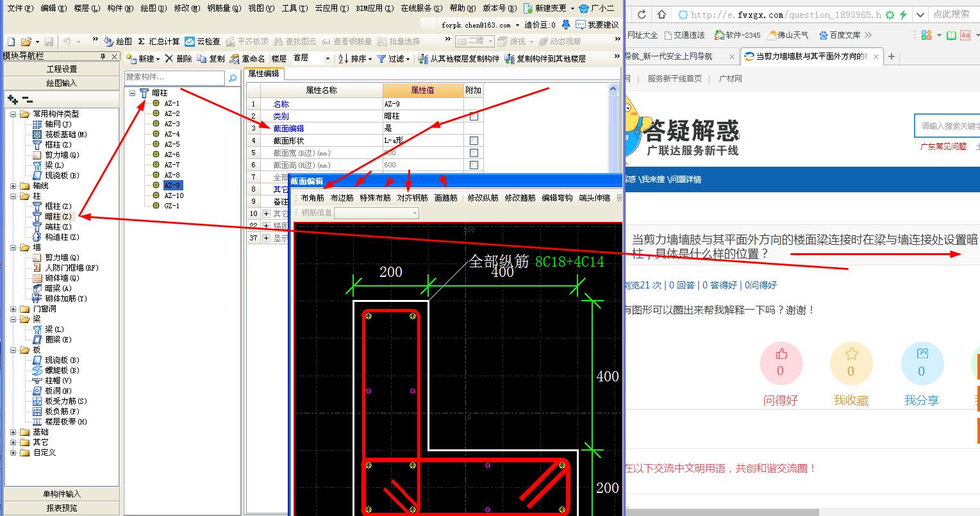Click the 复制 copy icon in the component toolbar
The image size is (980, 516).
202,59
